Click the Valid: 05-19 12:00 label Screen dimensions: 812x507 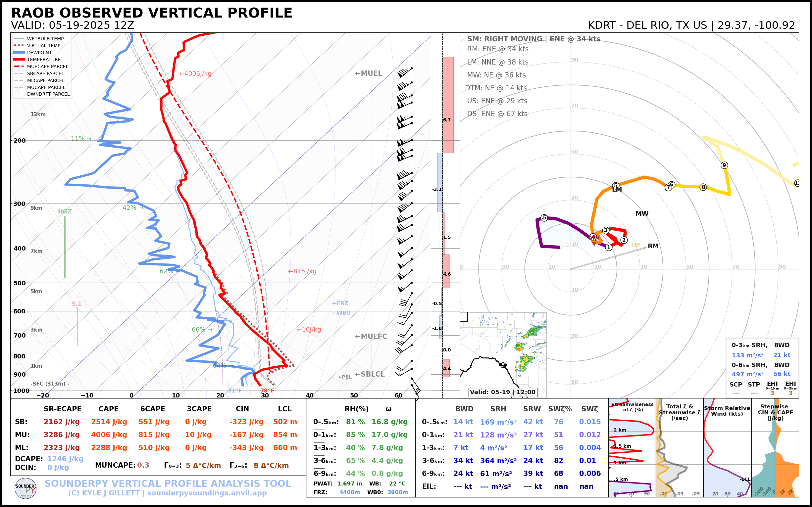pos(502,392)
